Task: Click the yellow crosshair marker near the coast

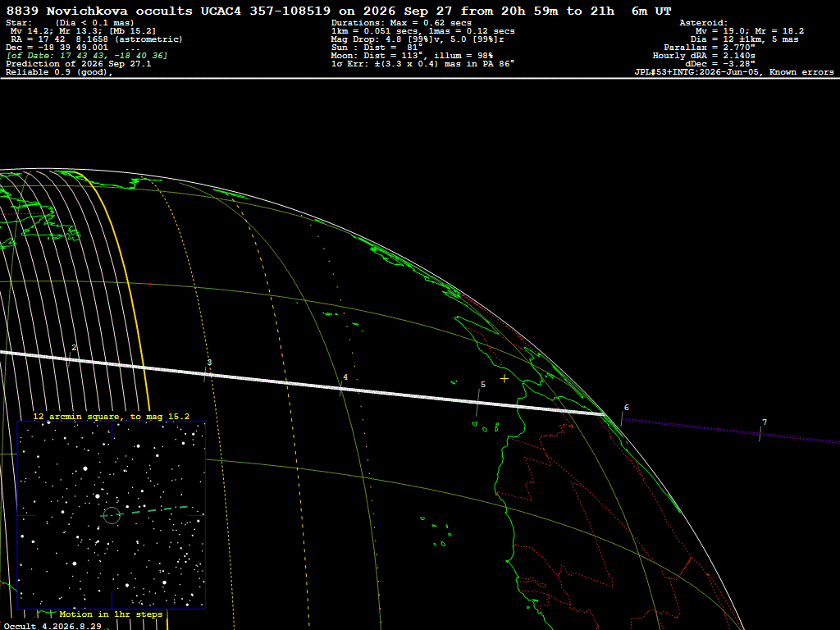Action: [x=504, y=379]
